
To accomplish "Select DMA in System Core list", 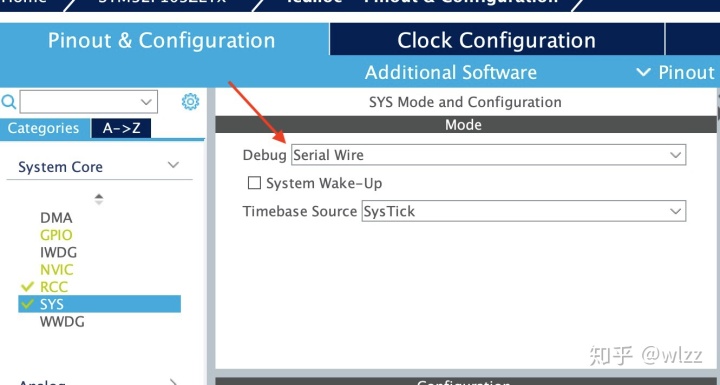I will point(56,218).
